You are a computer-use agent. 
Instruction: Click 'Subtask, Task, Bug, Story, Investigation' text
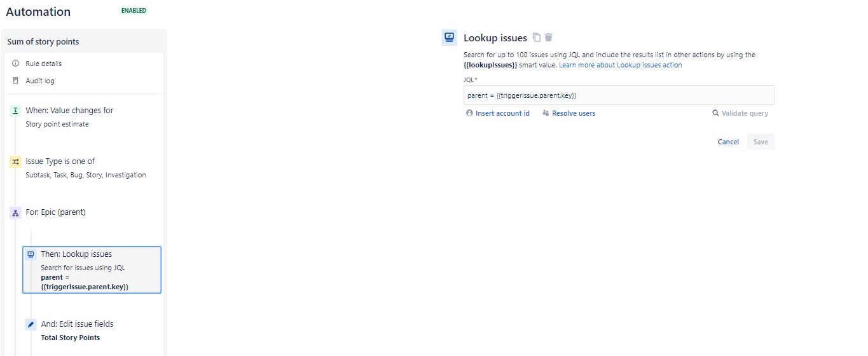86,175
